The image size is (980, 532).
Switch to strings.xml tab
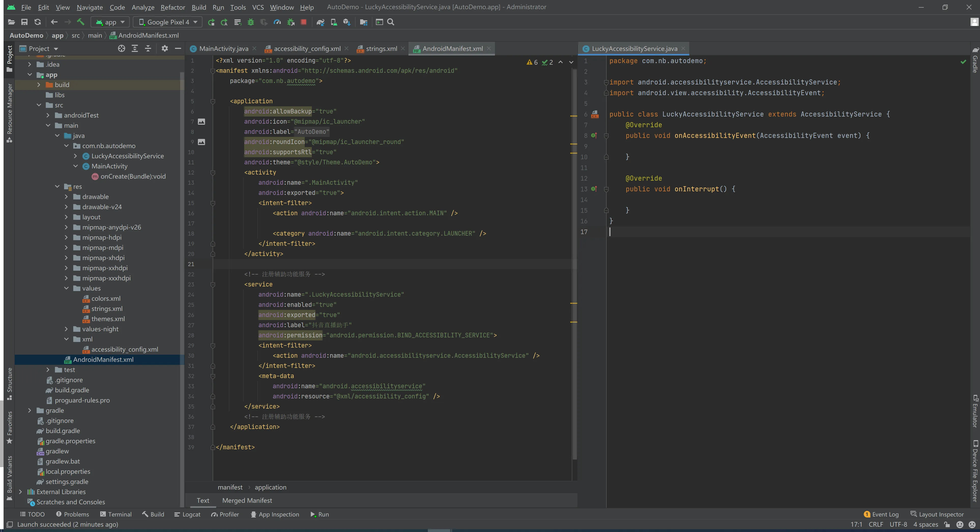click(x=381, y=48)
